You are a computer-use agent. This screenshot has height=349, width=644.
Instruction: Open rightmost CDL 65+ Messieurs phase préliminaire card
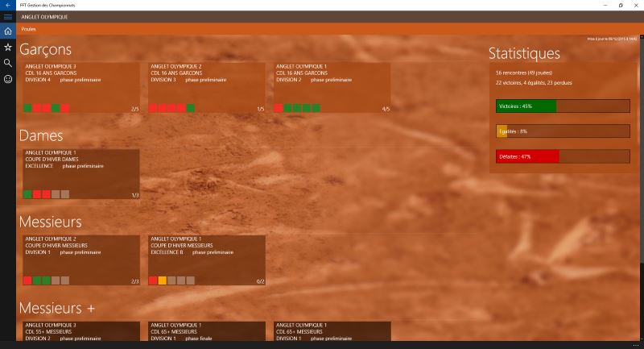332,331
